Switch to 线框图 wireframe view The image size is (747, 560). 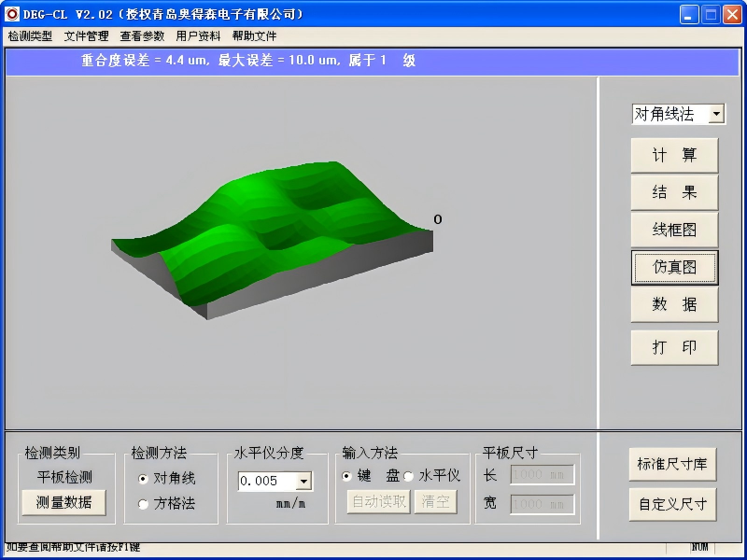tap(674, 230)
